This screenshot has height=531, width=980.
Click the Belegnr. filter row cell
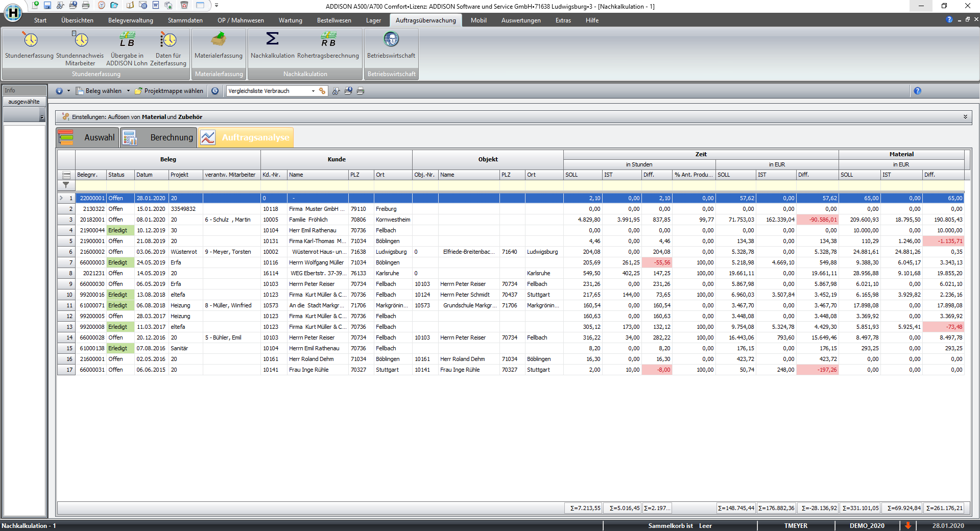point(91,185)
